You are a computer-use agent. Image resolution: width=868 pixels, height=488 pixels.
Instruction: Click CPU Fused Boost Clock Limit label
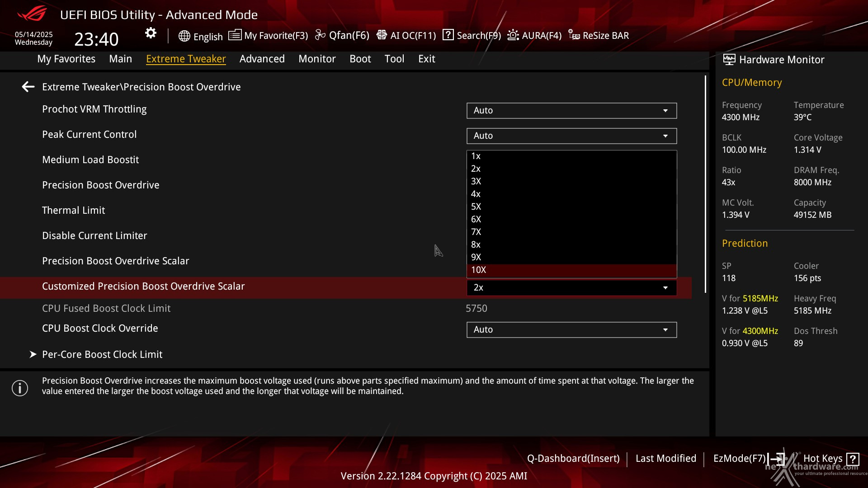tap(106, 309)
